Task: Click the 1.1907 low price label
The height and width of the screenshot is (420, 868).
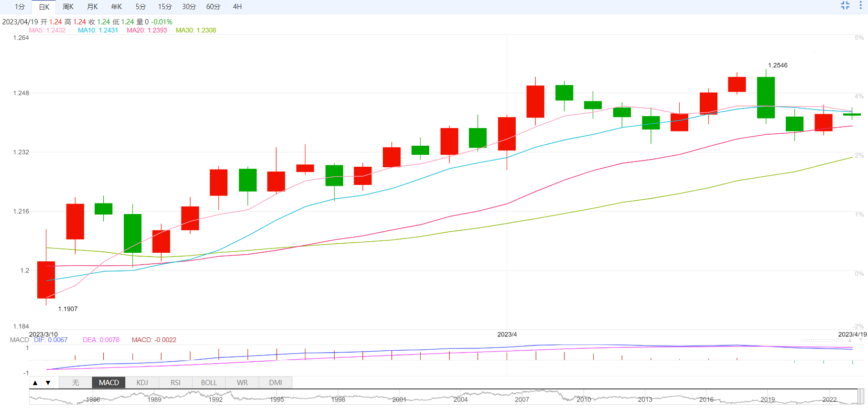Action: click(68, 309)
